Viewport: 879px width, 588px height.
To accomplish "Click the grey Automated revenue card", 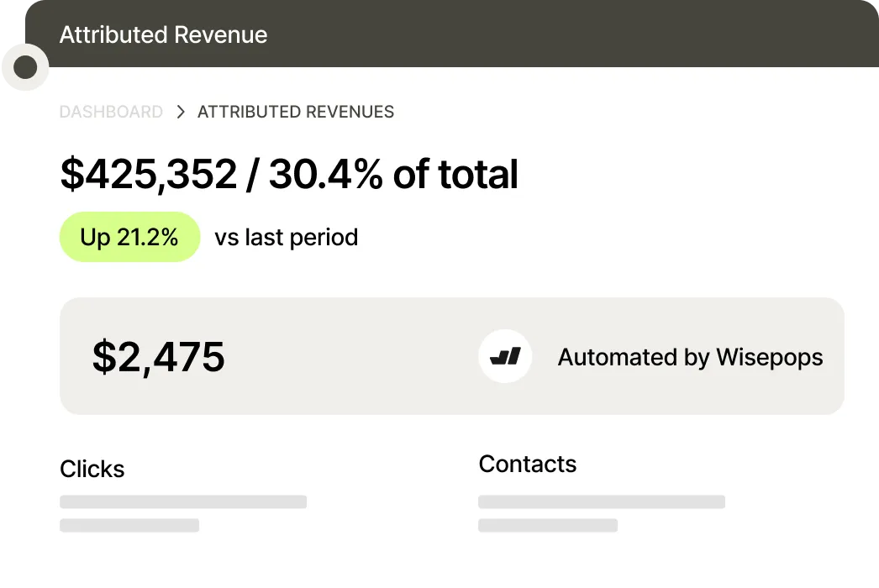I will (353, 395).
